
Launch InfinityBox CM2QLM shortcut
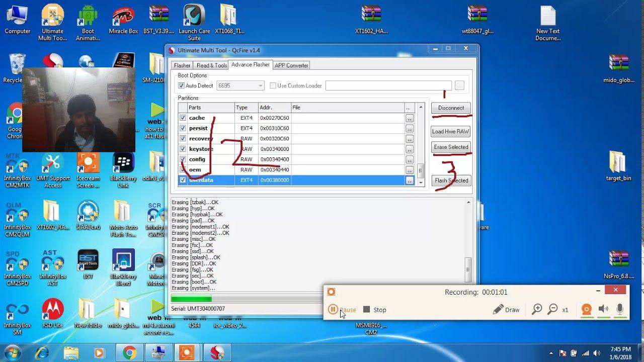point(17,220)
